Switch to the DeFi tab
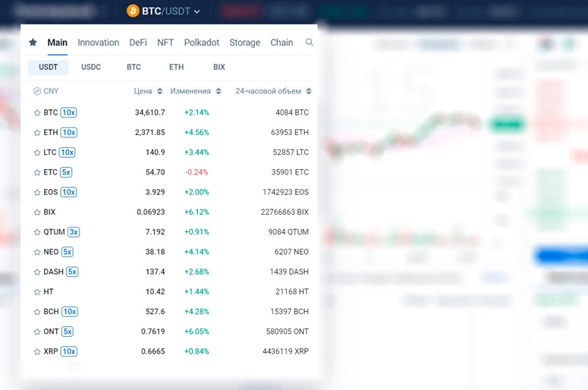The image size is (588, 390). (138, 42)
